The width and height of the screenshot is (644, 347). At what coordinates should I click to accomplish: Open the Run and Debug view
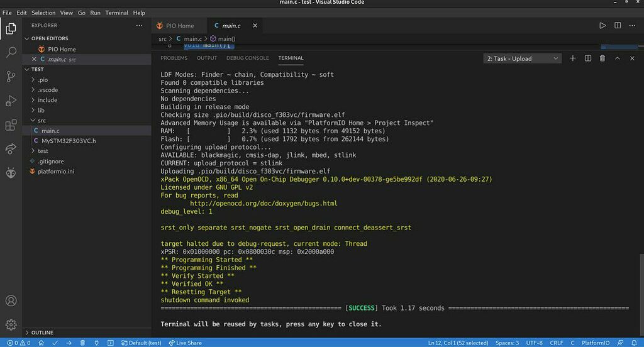coord(11,101)
